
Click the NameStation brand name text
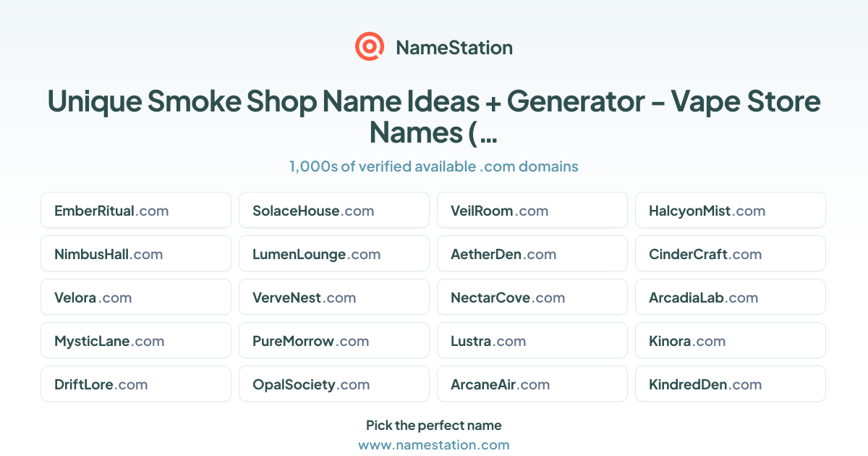click(x=454, y=48)
